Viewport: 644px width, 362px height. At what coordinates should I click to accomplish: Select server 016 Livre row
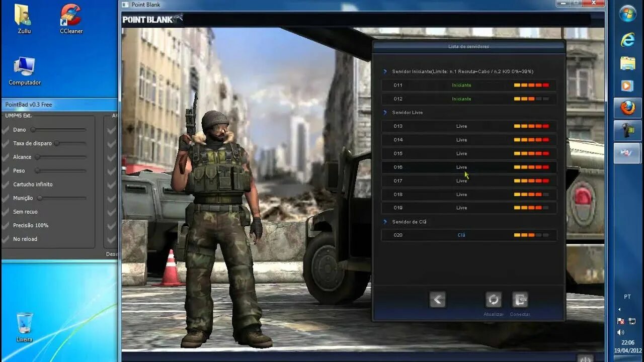coord(469,167)
